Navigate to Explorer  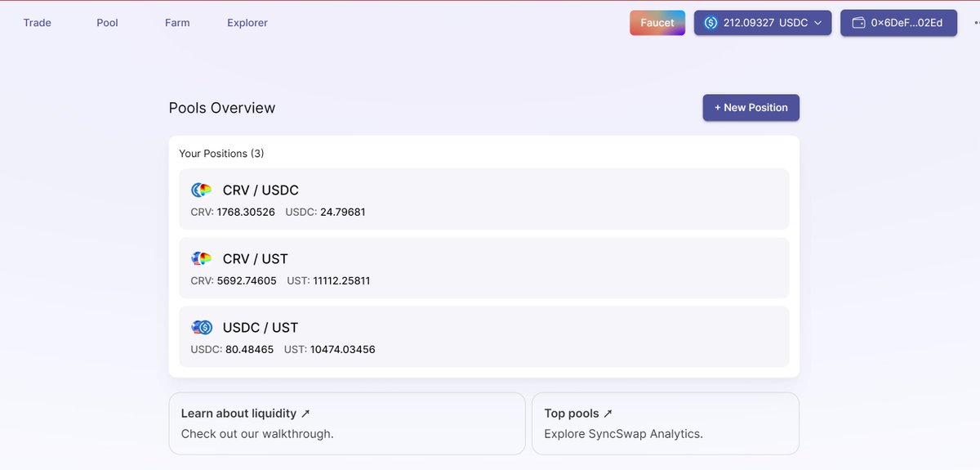click(x=247, y=23)
